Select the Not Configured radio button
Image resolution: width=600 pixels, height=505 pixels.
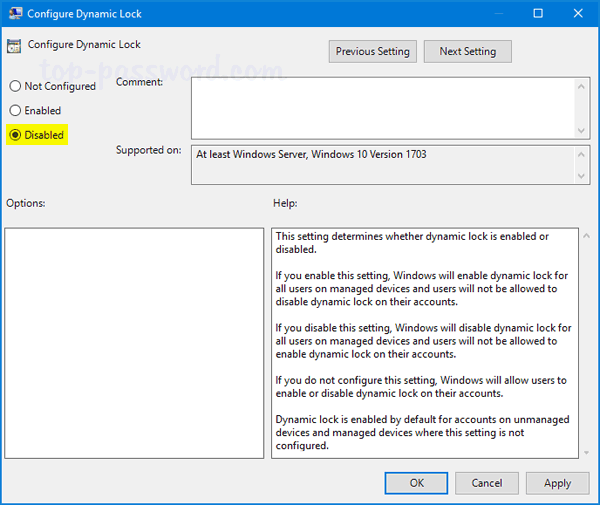click(15, 87)
